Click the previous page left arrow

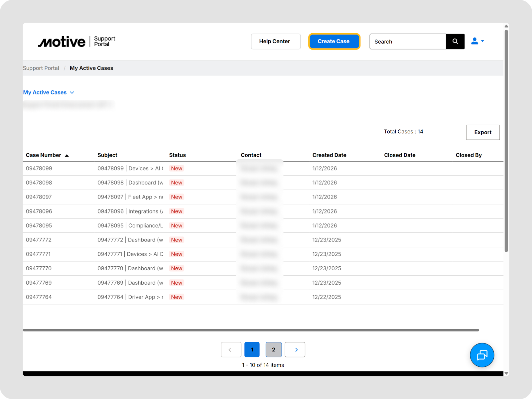pyautogui.click(x=231, y=350)
